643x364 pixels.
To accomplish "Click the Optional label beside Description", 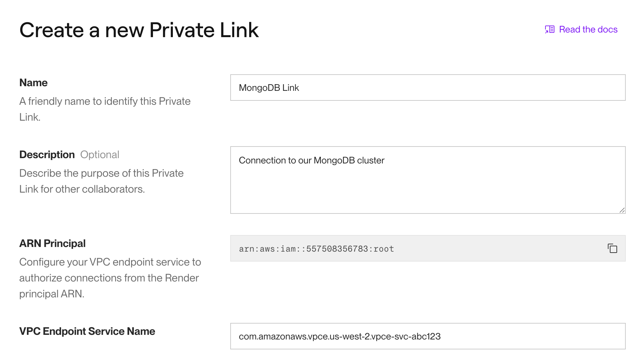I will 100,154.
